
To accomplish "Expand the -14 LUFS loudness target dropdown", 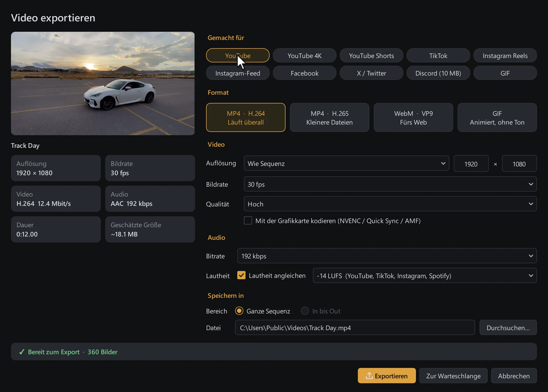I will pyautogui.click(x=425, y=276).
